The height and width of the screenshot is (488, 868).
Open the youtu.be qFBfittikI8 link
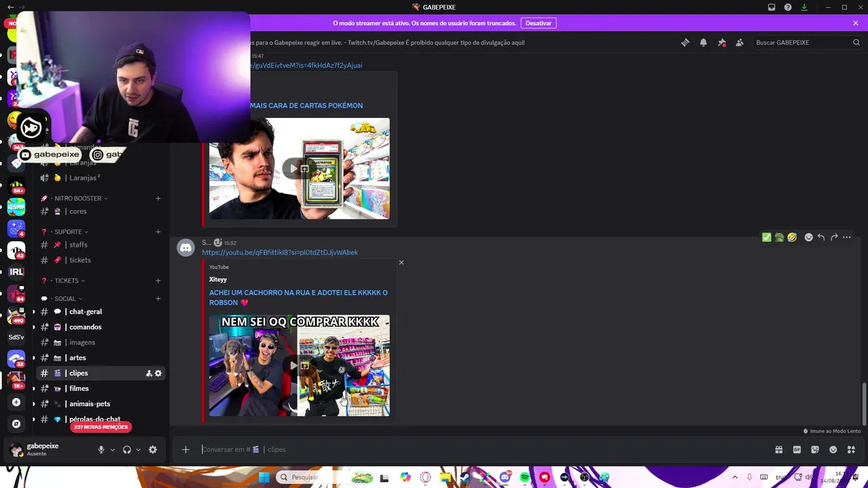coord(279,252)
